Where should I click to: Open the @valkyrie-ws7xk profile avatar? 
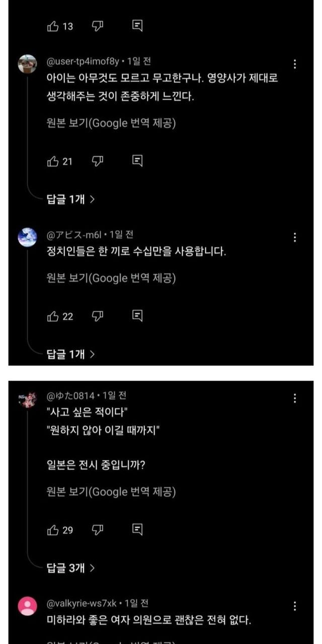point(27,606)
